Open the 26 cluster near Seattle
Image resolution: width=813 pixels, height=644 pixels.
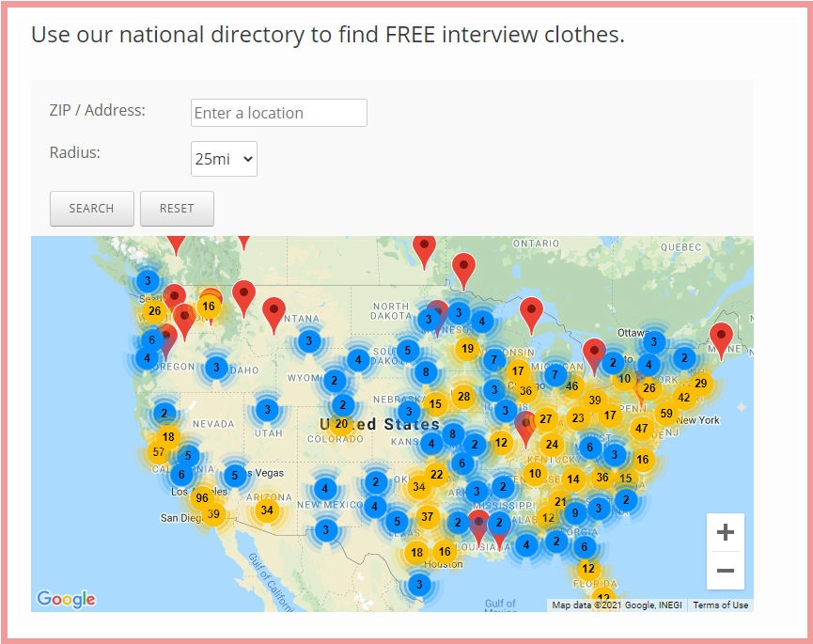click(x=154, y=310)
